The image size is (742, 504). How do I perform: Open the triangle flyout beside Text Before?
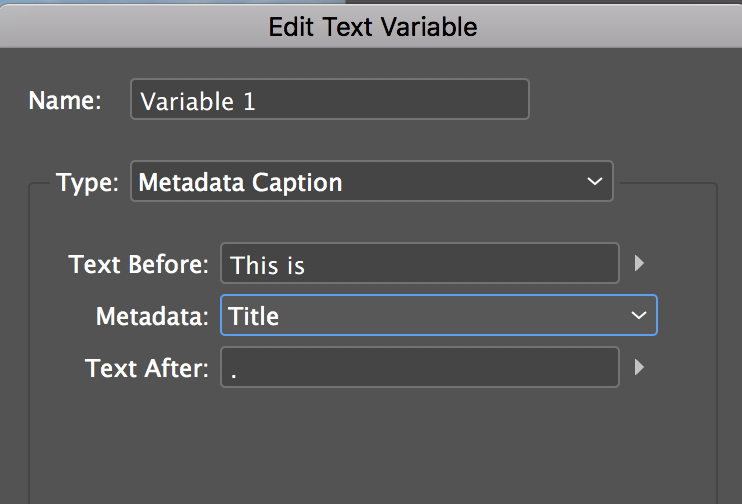point(640,264)
